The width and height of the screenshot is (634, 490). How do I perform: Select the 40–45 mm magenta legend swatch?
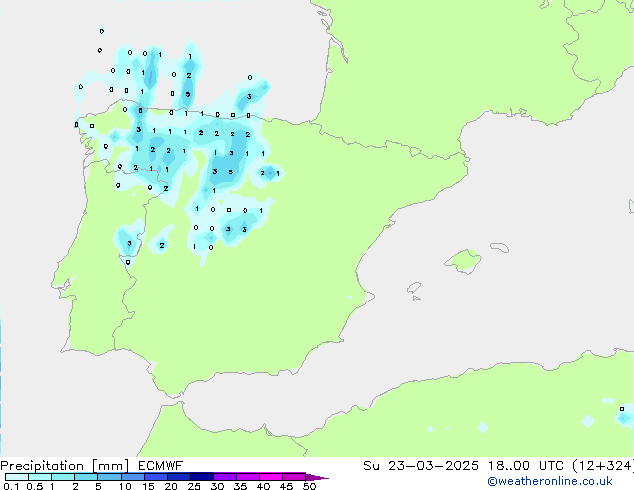point(271,477)
